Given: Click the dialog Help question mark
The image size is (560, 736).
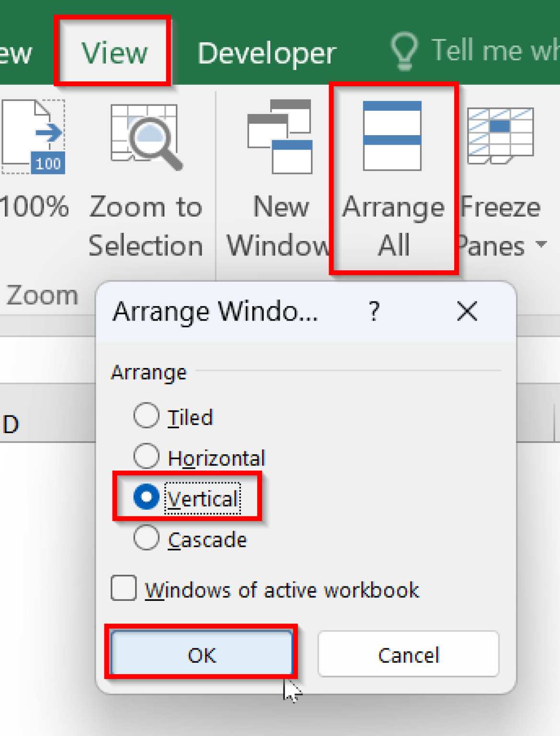Looking at the screenshot, I should (x=374, y=312).
